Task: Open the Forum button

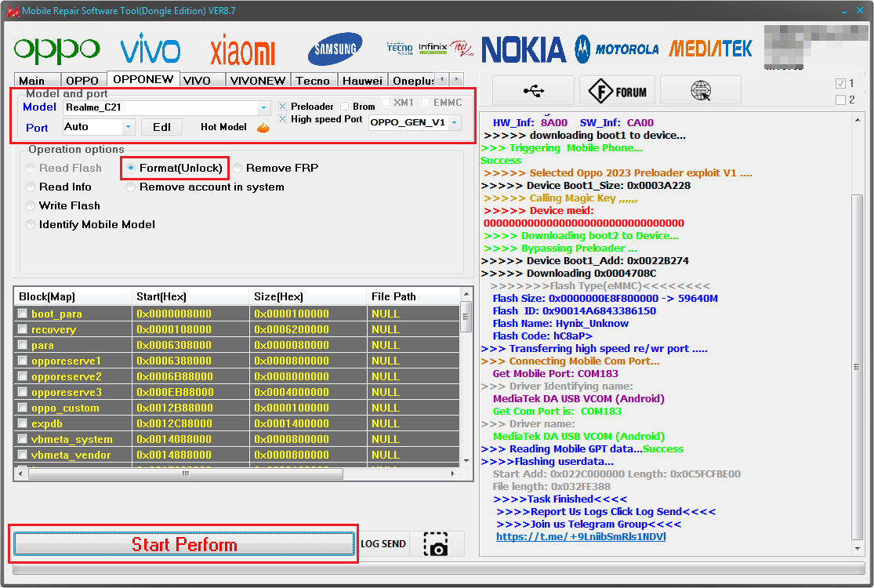Action: (x=618, y=90)
